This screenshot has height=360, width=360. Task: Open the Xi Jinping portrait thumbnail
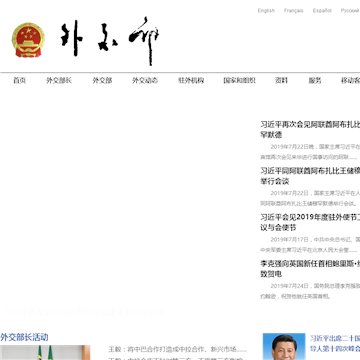pos(284,347)
